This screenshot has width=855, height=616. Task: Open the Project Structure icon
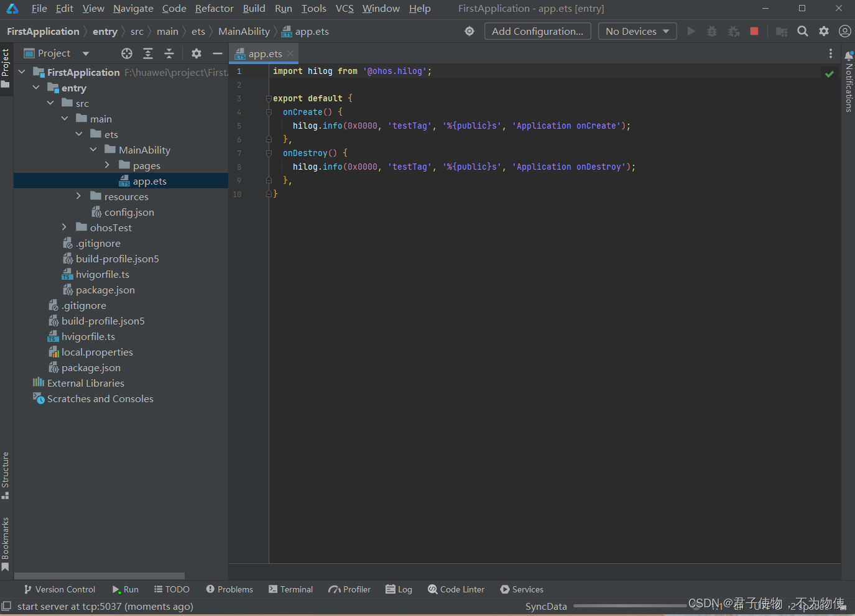pyautogui.click(x=782, y=31)
